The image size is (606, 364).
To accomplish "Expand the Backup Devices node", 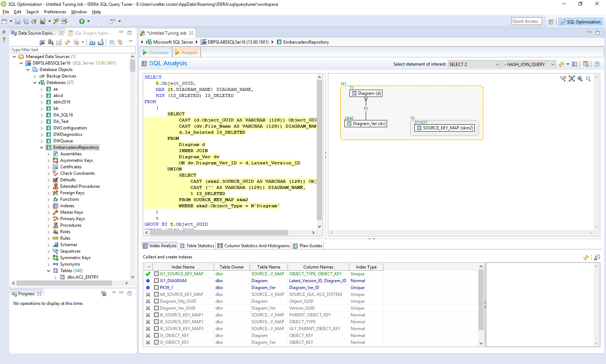I will coord(35,76).
